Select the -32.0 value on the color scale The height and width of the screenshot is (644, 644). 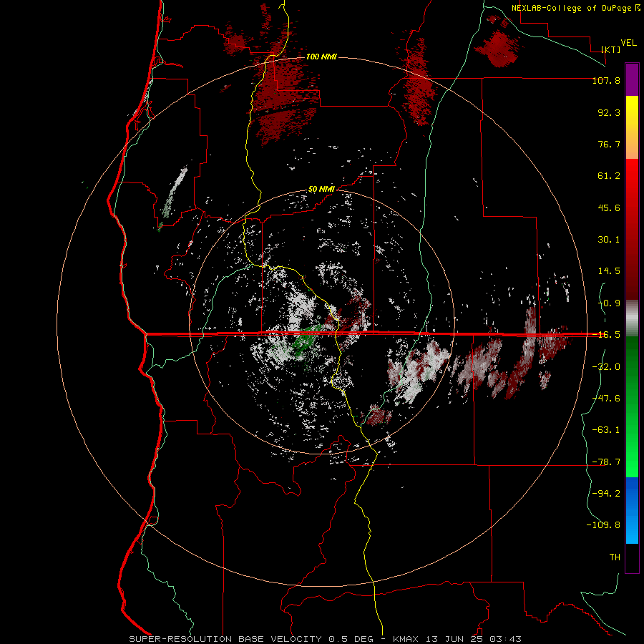click(x=606, y=367)
